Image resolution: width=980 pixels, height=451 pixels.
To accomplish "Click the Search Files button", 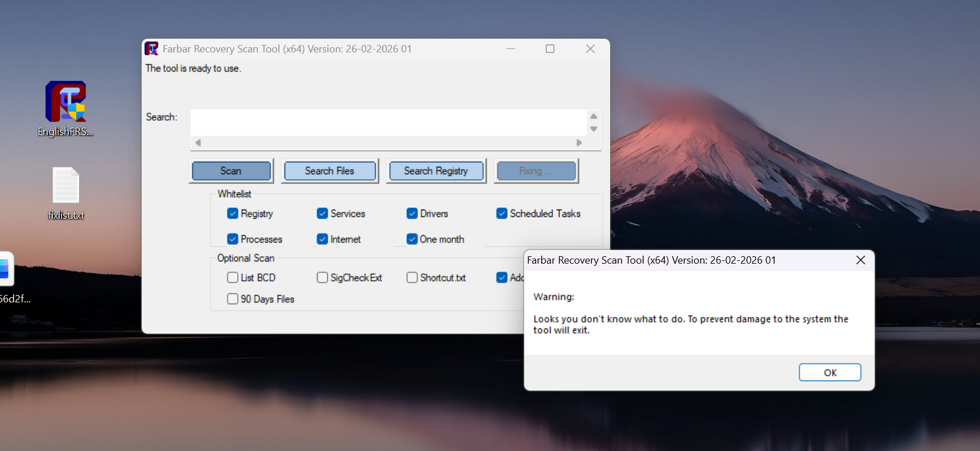I will [x=330, y=171].
